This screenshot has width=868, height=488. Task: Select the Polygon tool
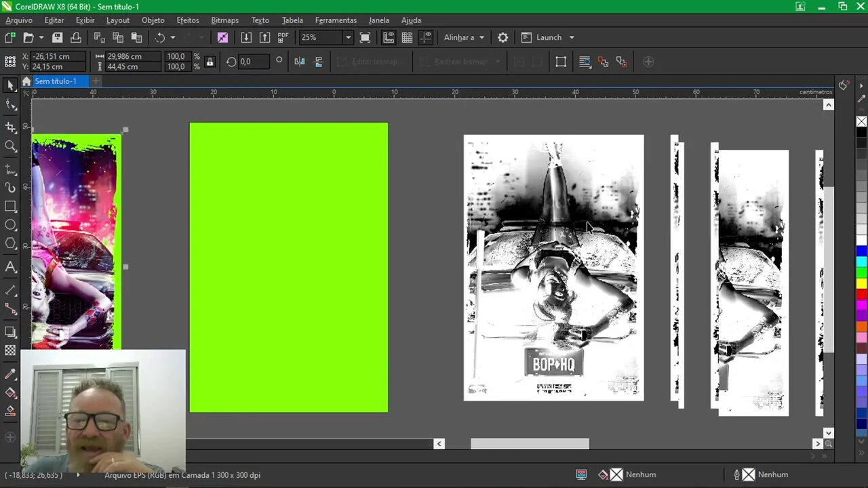pos(10,243)
